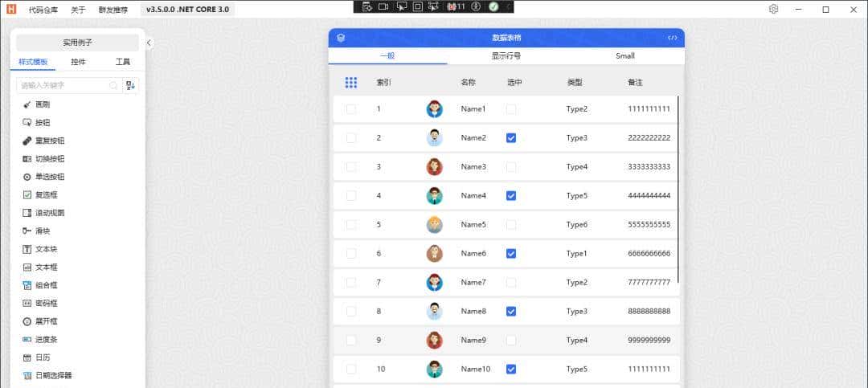868x388 pixels.
Task: Toggle the display layout adorners debug icon
Action: pos(418,6)
